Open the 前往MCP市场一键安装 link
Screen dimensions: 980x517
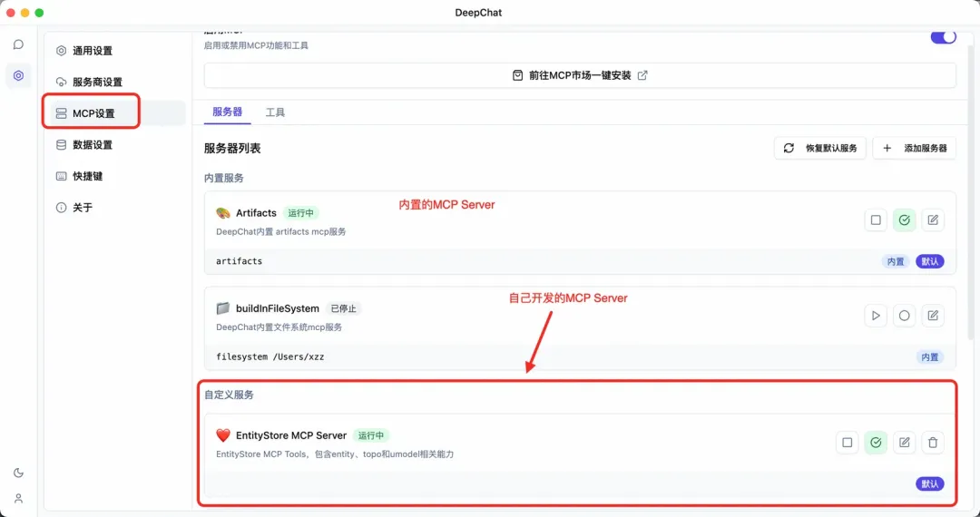[x=580, y=75]
